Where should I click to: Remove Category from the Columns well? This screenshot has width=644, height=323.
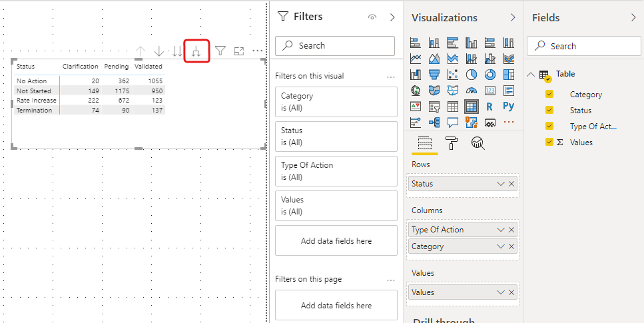point(511,246)
